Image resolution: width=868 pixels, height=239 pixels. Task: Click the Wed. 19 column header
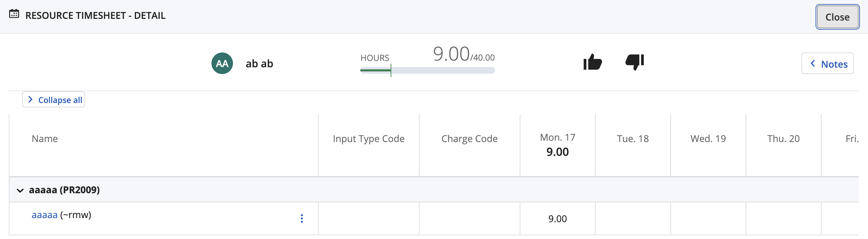(708, 139)
